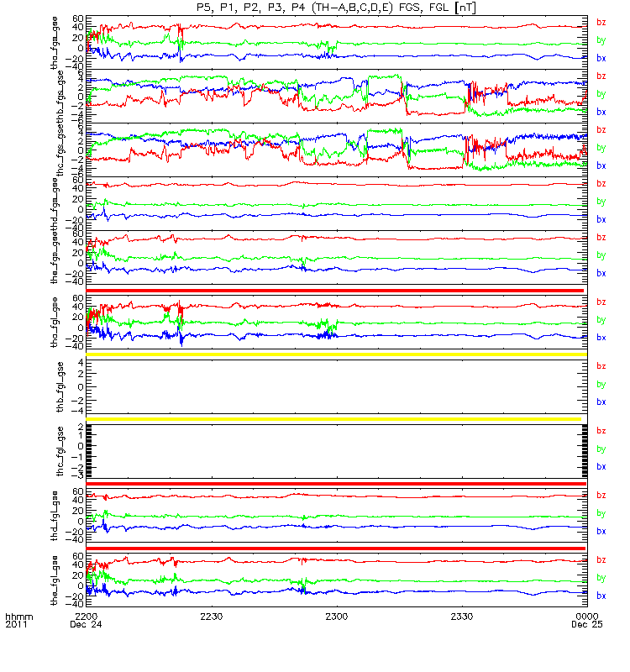
Task: Click the thb_fgl_gse y-axis label
Action: pos(60,387)
